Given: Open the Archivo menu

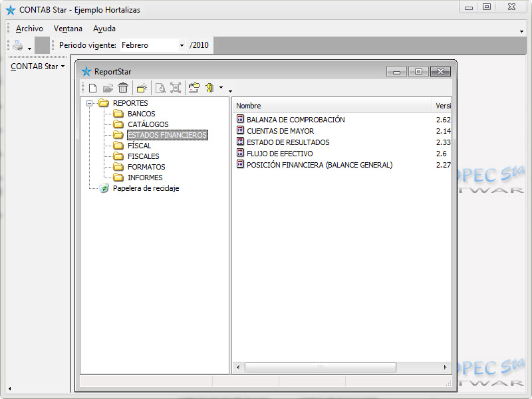Looking at the screenshot, I should coord(29,29).
